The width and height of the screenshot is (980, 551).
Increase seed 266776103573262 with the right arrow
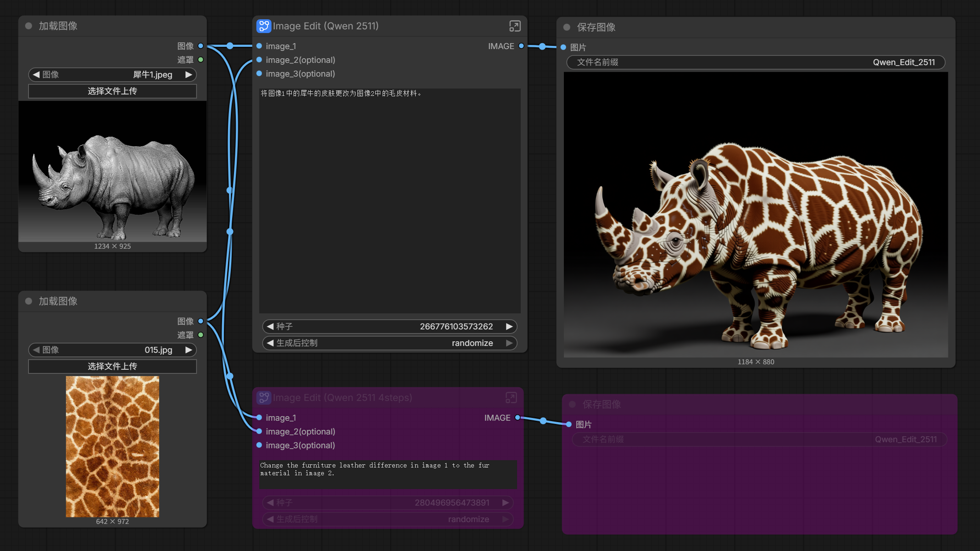click(x=509, y=327)
